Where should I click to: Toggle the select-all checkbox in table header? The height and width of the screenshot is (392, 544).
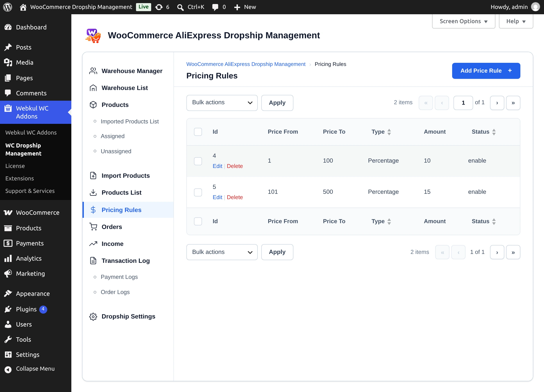coord(198,132)
